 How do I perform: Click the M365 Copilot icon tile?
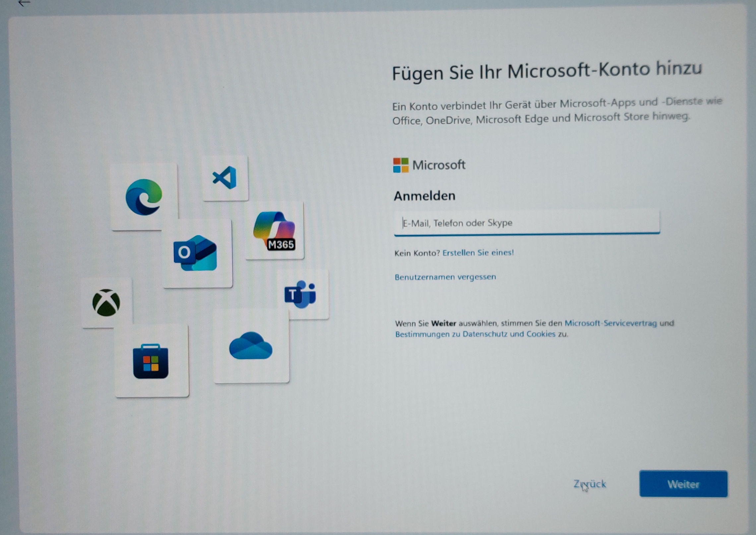[x=275, y=231]
